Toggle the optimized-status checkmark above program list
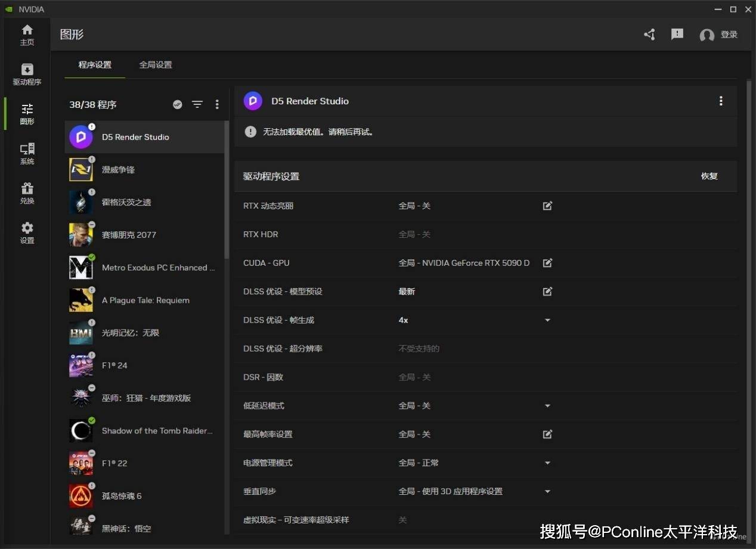 click(177, 104)
